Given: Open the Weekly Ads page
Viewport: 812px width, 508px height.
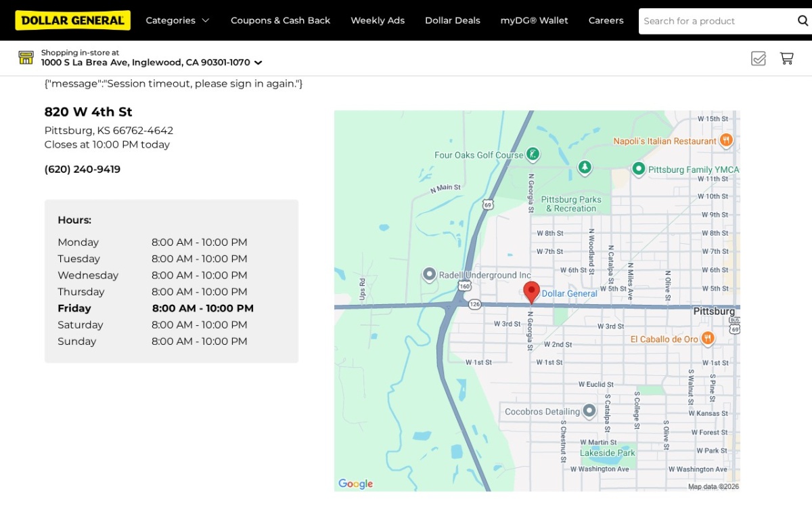Looking at the screenshot, I should (378, 20).
